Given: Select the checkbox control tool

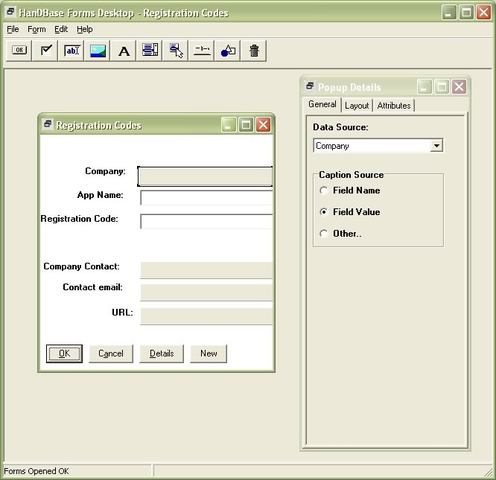Looking at the screenshot, I should [45, 50].
